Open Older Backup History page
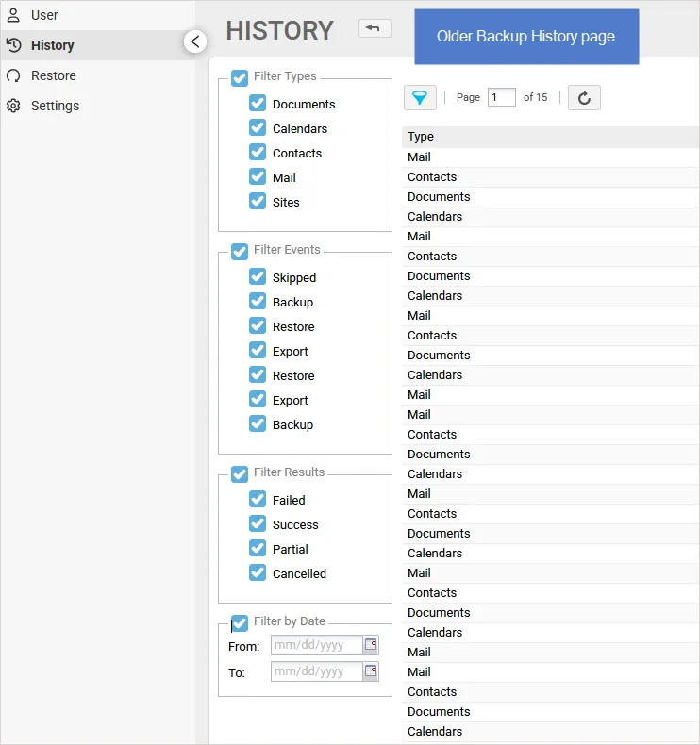 pos(525,37)
